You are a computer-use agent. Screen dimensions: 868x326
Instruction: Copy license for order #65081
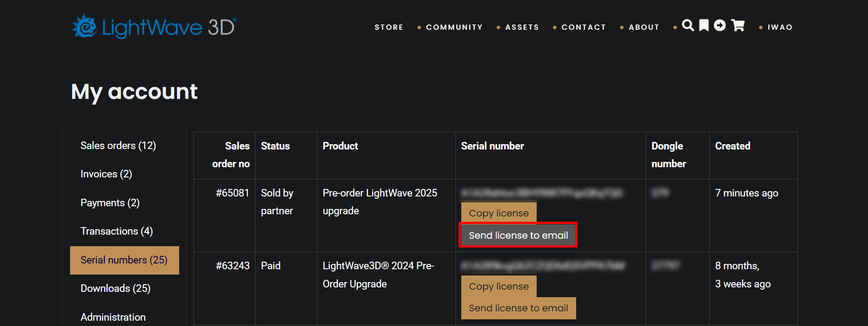coord(499,213)
